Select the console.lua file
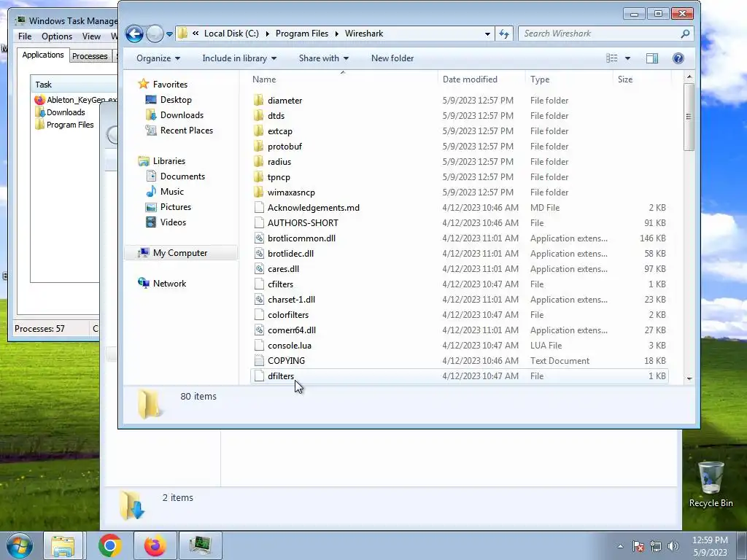The height and width of the screenshot is (560, 747). pyautogui.click(x=289, y=345)
